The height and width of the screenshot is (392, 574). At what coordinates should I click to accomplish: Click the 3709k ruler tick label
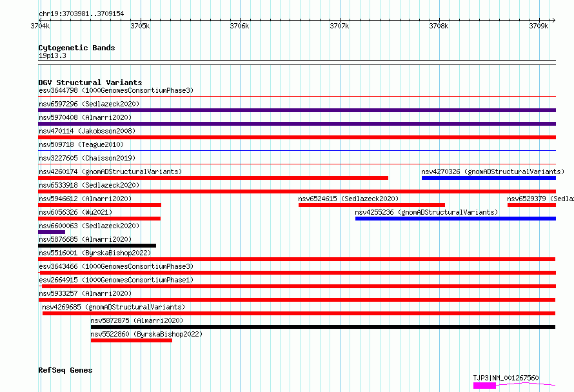tap(539, 26)
